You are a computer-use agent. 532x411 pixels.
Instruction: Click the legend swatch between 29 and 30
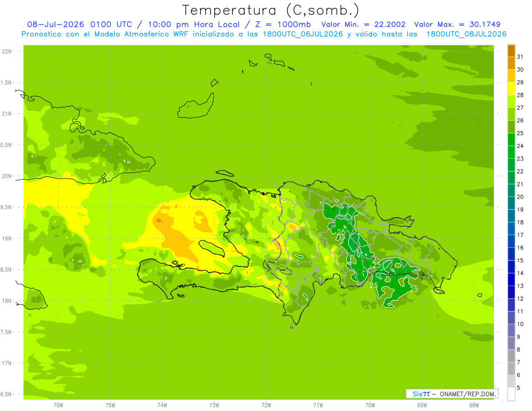[x=511, y=76]
